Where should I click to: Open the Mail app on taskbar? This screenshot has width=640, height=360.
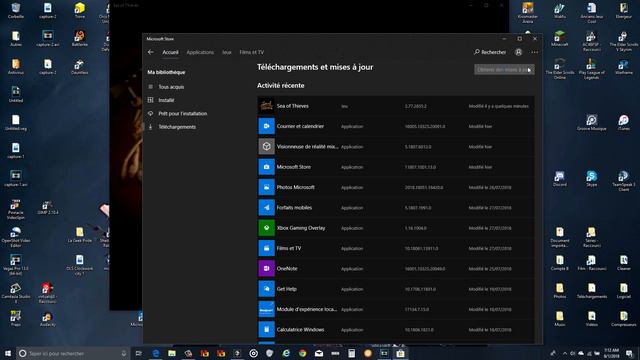(x=319, y=353)
